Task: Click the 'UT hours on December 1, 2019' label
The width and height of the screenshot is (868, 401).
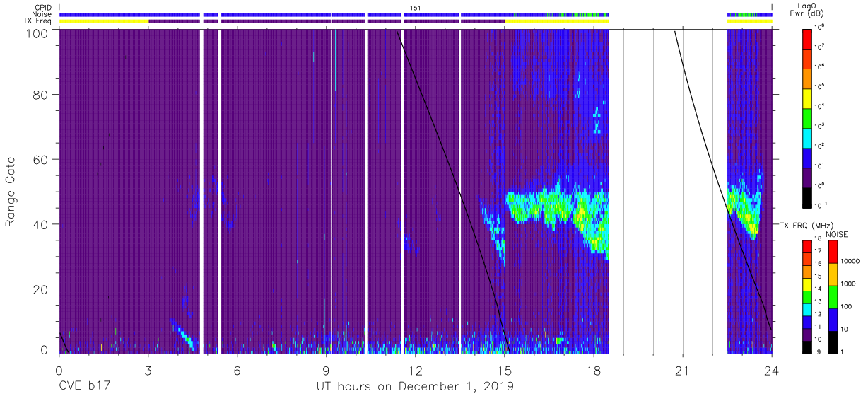Action: [x=415, y=387]
